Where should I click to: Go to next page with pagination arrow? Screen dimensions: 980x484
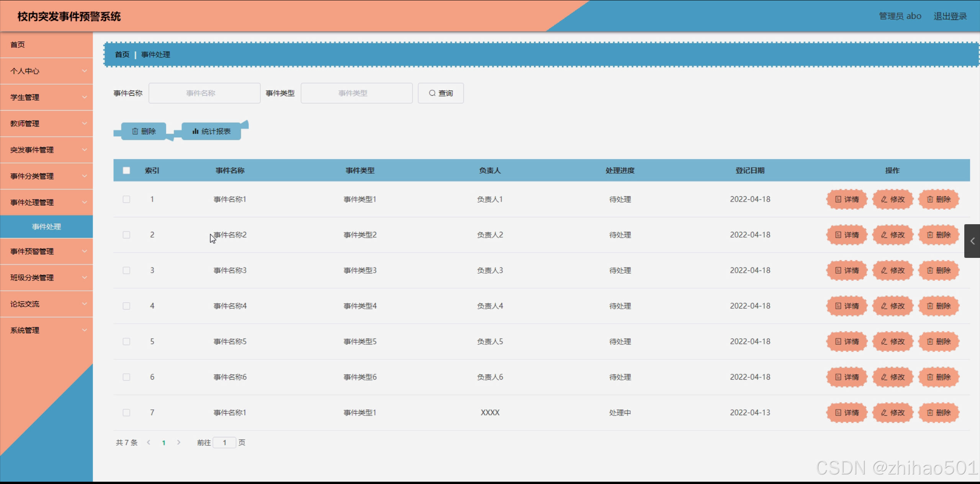178,442
